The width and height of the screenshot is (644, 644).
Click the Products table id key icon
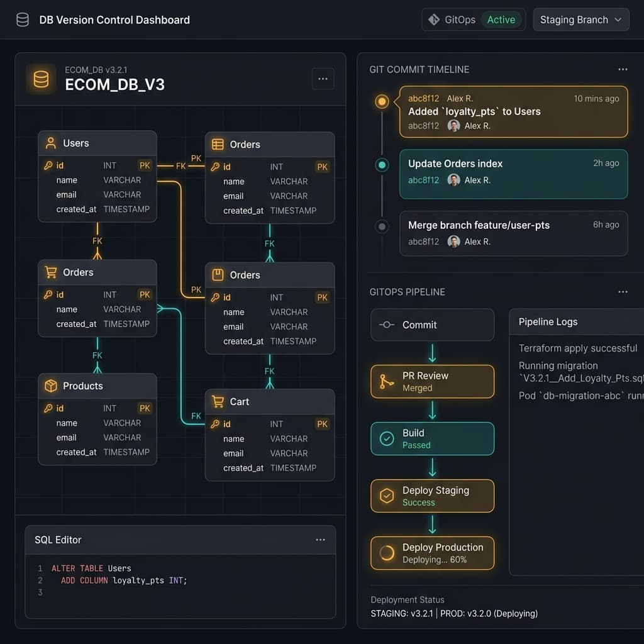(x=48, y=408)
